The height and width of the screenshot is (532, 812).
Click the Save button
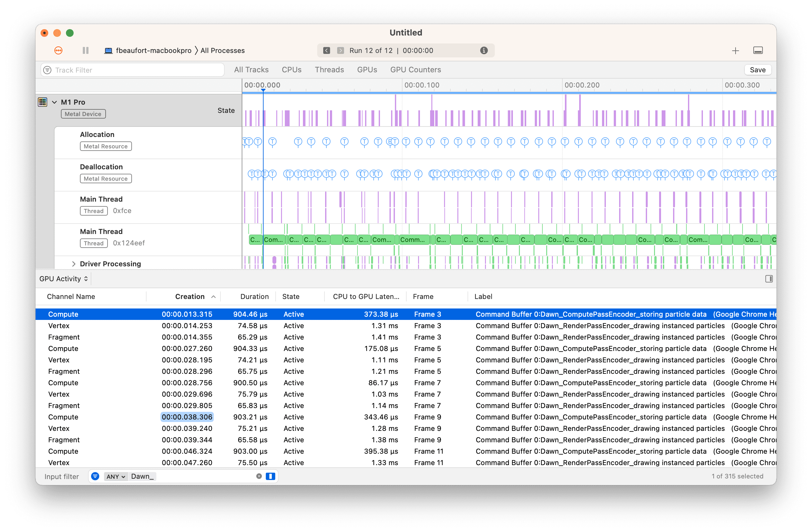click(x=758, y=69)
